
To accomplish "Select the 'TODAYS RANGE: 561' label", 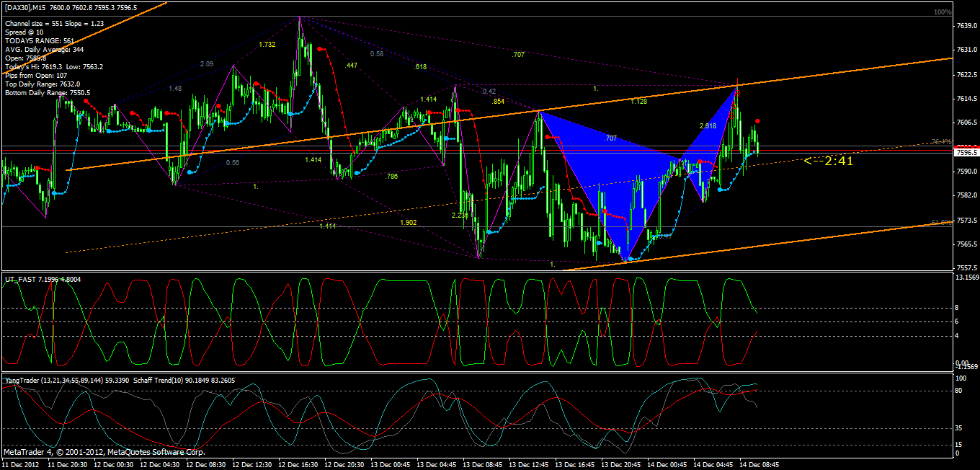I will [x=39, y=41].
